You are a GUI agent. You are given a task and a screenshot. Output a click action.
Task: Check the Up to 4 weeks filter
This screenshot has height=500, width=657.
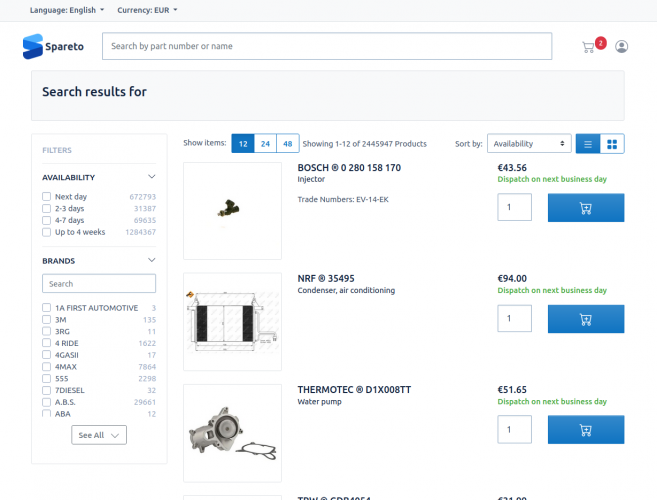click(x=47, y=232)
